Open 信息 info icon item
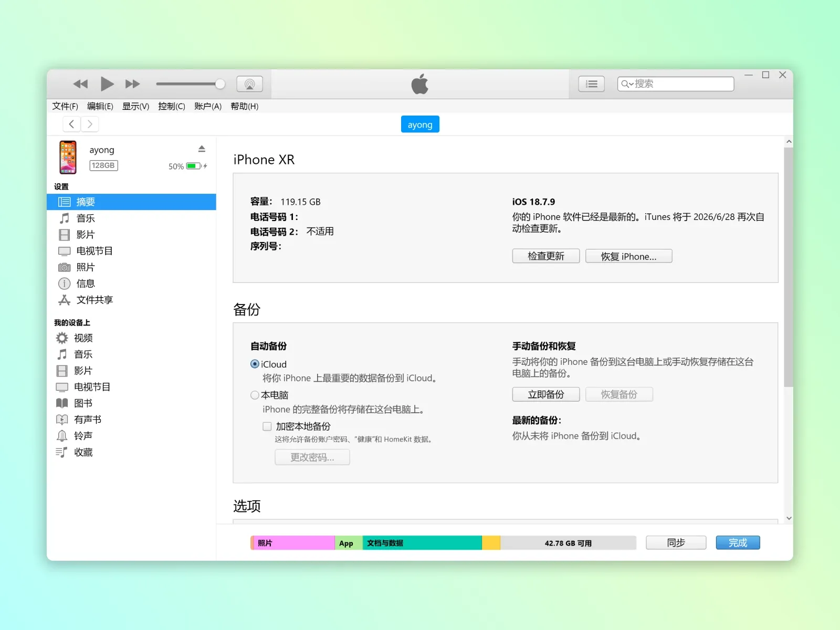 [x=131, y=283]
